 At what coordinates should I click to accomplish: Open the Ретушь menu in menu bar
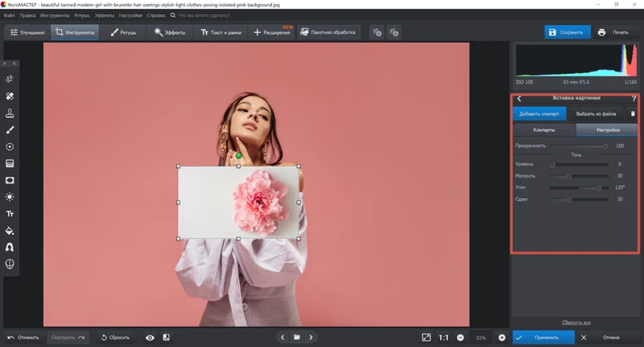pyautogui.click(x=82, y=15)
